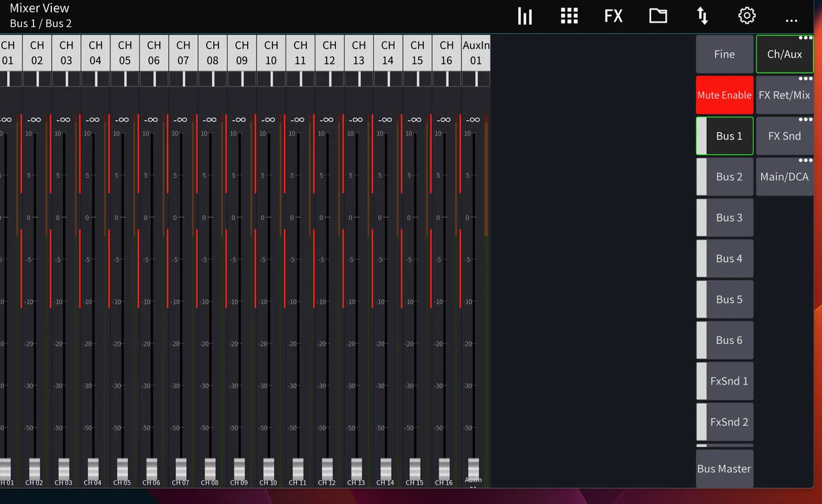Viewport: 822px width, 504px height.
Task: Switch to the FX Snd layer tab
Action: [785, 136]
